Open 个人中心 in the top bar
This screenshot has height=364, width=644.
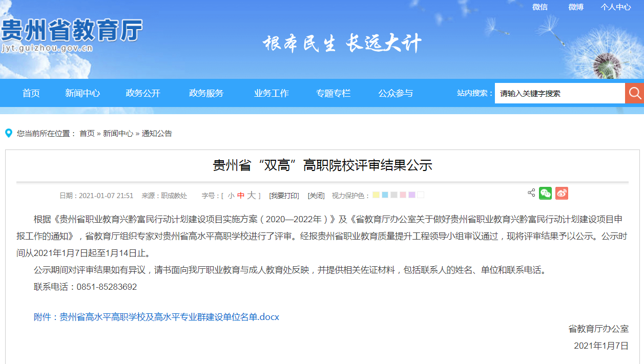pyautogui.click(x=615, y=7)
